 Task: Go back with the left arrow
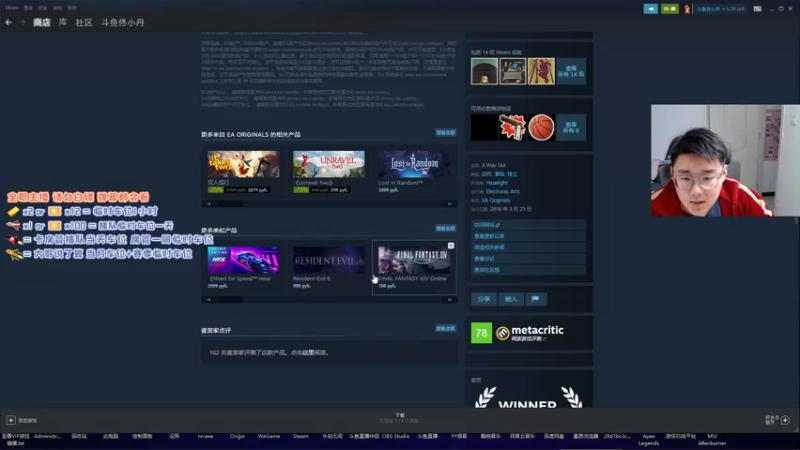click(8, 22)
